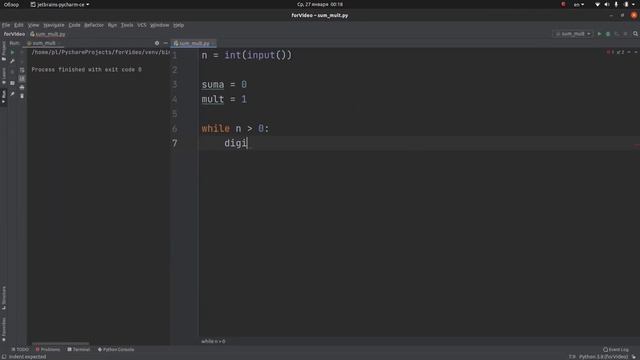The width and height of the screenshot is (640, 360).
Task: Open TODO tool window
Action: point(20,349)
